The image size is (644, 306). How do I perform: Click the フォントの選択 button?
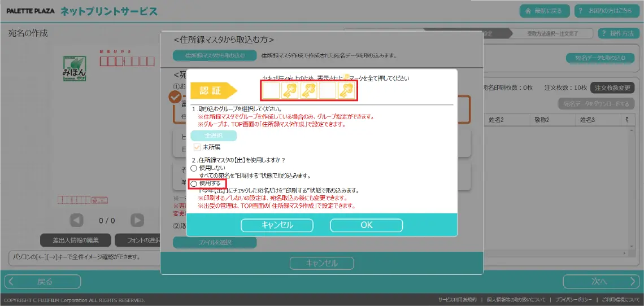click(x=138, y=240)
